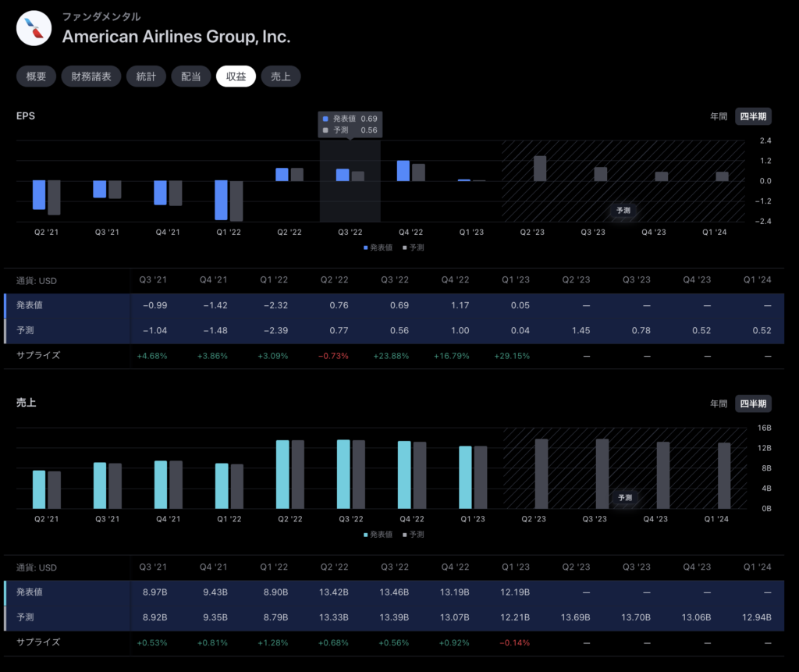Select 発表値 row in EPS table

(394, 305)
